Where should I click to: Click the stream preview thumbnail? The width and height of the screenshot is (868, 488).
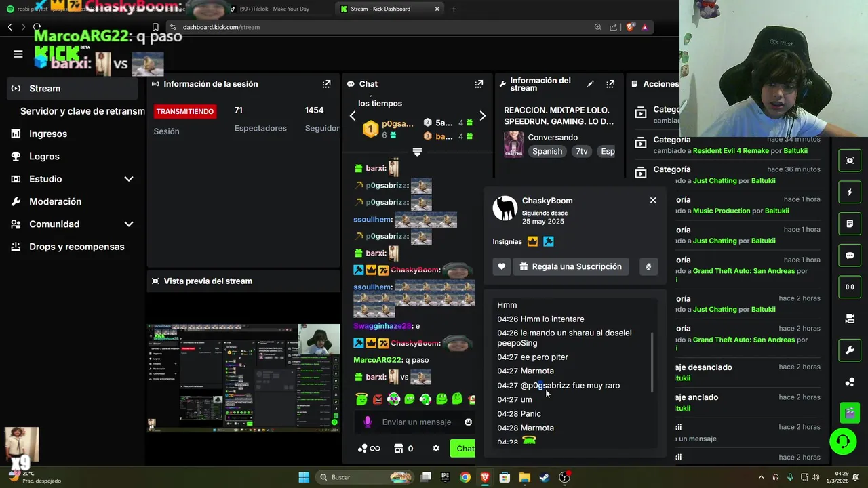243,378
